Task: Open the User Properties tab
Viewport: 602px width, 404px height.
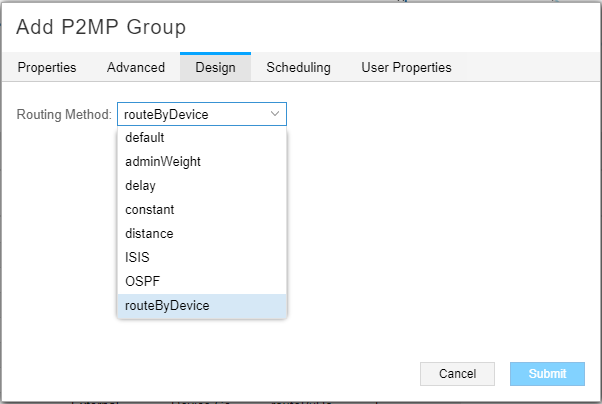Action: (x=406, y=67)
